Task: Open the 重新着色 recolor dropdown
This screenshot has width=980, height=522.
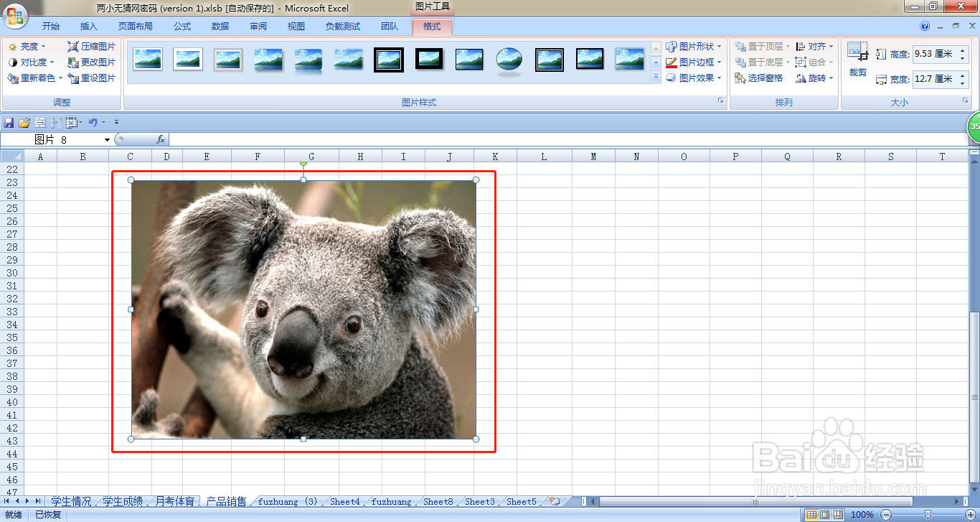Action: (x=35, y=78)
